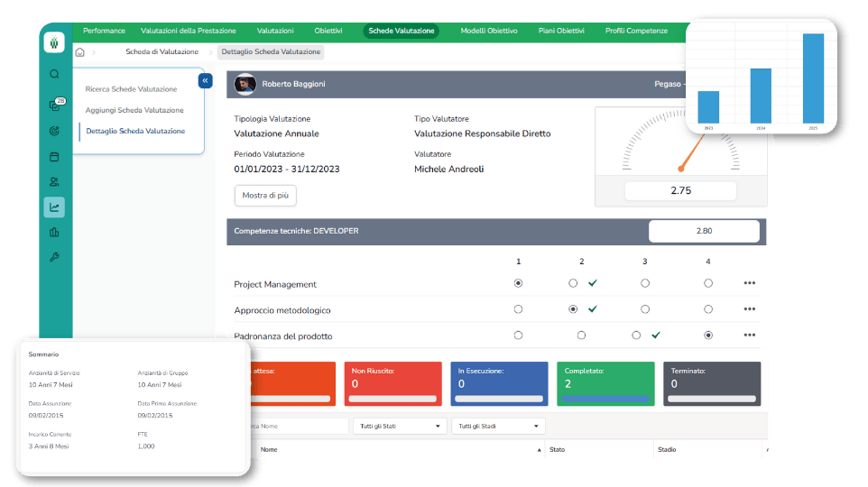
Task: Select the performance chart sidebar icon
Action: (54, 207)
